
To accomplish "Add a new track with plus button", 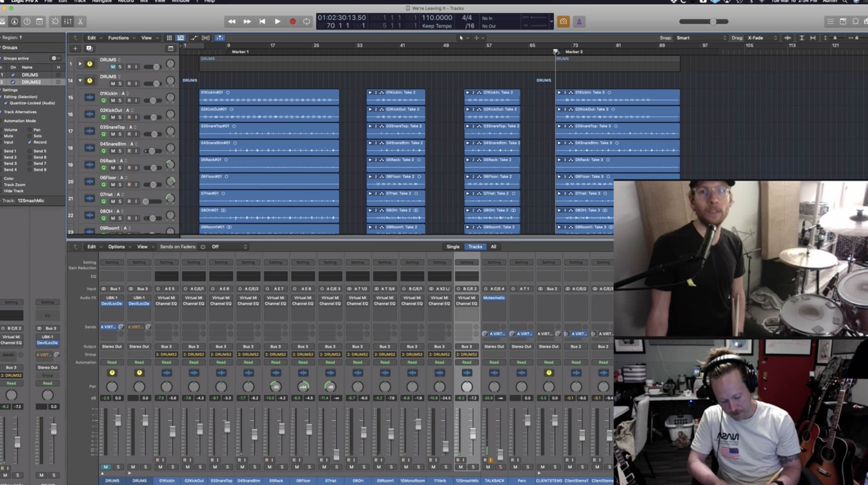I will [x=76, y=49].
